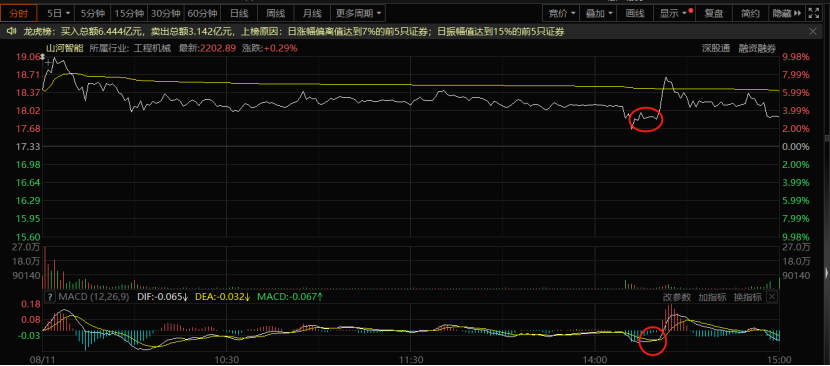The height and width of the screenshot is (366, 830).
Task: Click 改参数 to edit MACD parameters
Action: point(677,297)
